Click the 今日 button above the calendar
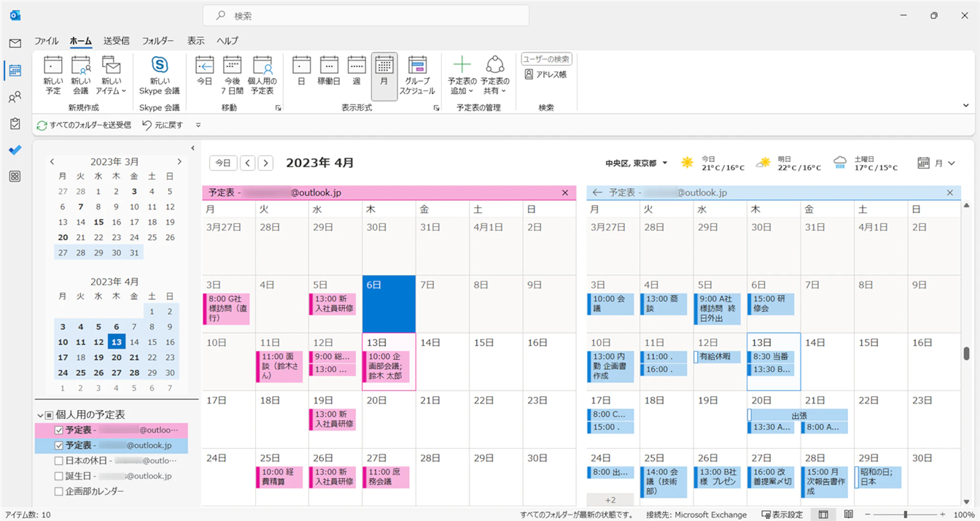The height and width of the screenshot is (521, 980). 223,163
